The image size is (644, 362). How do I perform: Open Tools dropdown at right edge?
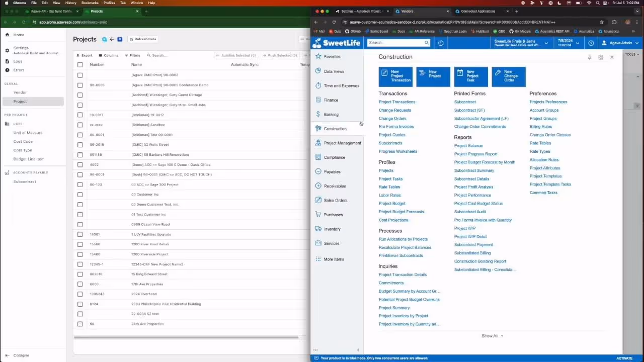tap(631, 54)
